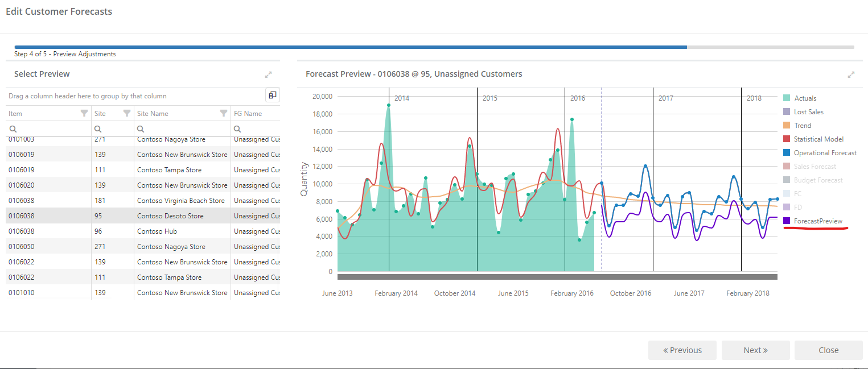Go back with the Previous button
868x369 pixels.
682,350
